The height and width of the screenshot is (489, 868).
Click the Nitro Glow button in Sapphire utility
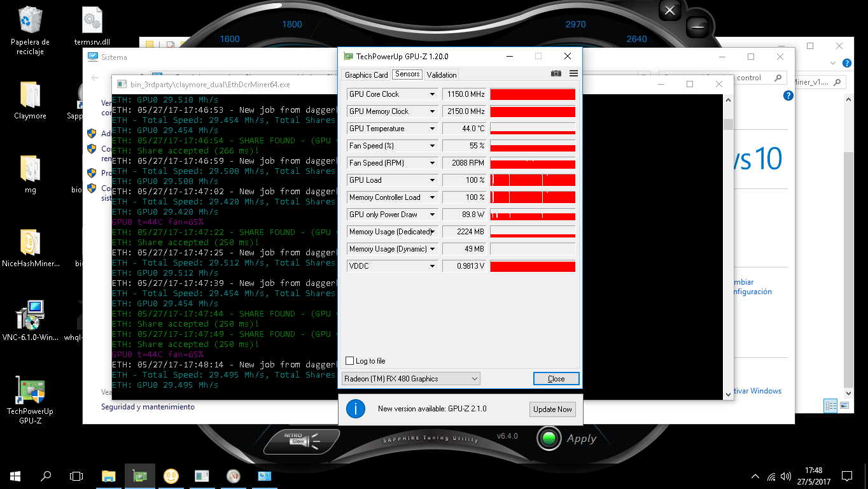point(302,440)
